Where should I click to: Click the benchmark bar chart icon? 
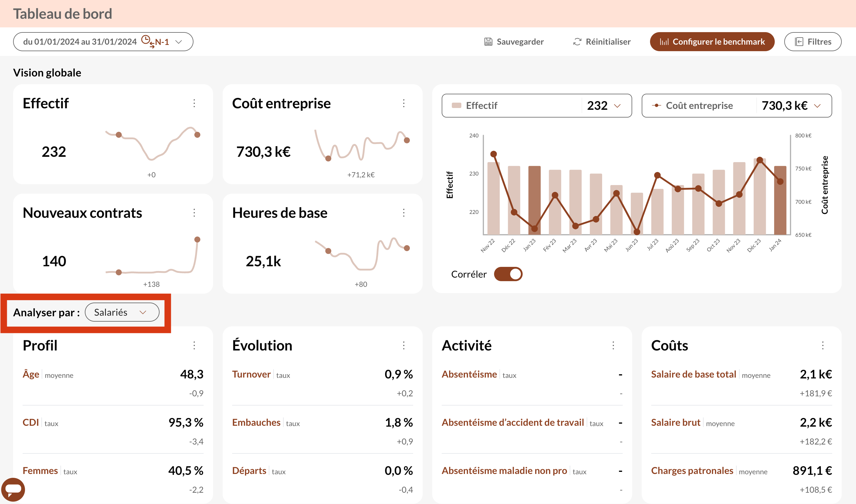[x=664, y=42]
